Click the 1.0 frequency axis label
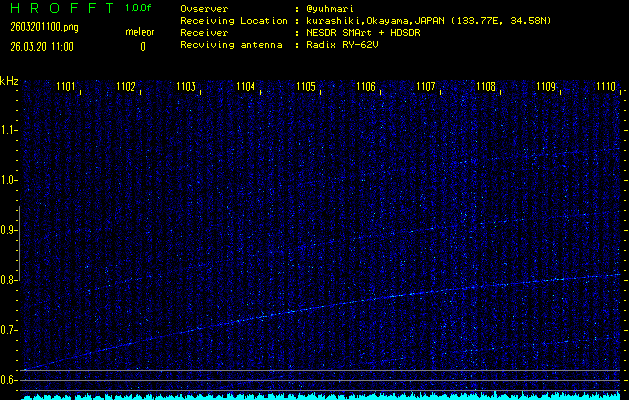This screenshot has width=629, height=400. [x=9, y=180]
